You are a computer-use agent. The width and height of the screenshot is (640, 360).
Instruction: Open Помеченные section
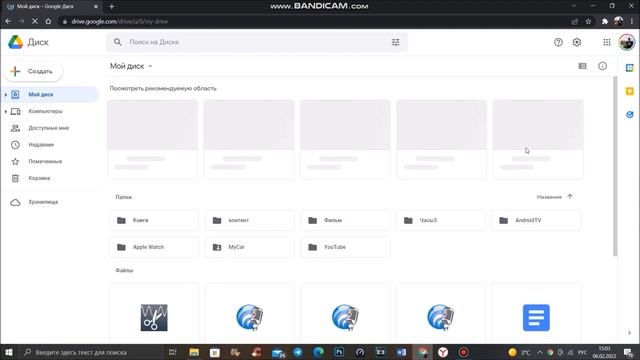[50, 162]
